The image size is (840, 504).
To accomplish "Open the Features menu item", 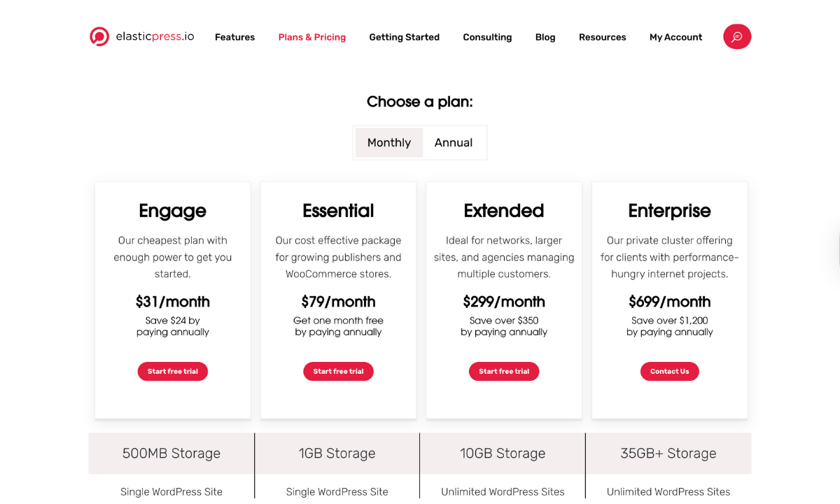I will [x=234, y=37].
